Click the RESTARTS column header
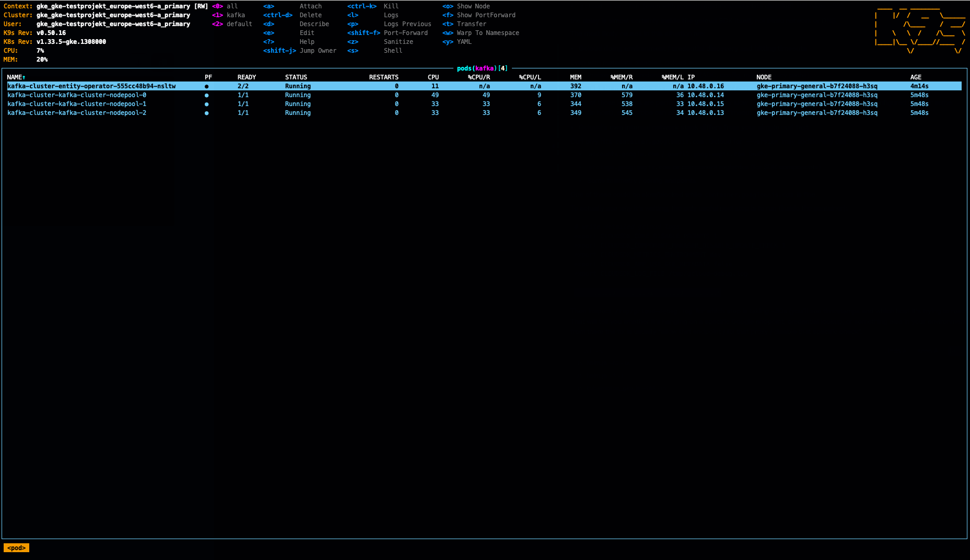The width and height of the screenshot is (970, 560). (x=383, y=77)
